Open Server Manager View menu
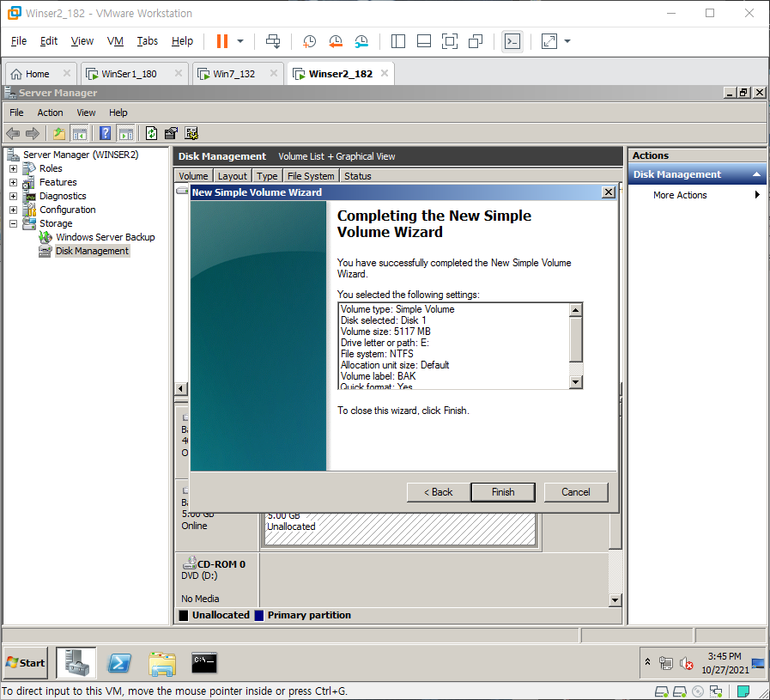This screenshot has height=700, width=770. tap(86, 113)
